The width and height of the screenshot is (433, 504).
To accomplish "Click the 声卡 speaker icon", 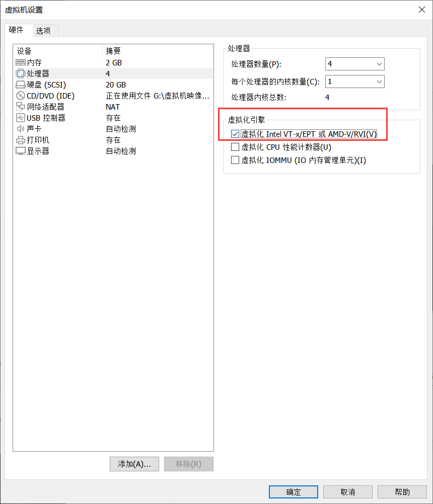I will 21,129.
